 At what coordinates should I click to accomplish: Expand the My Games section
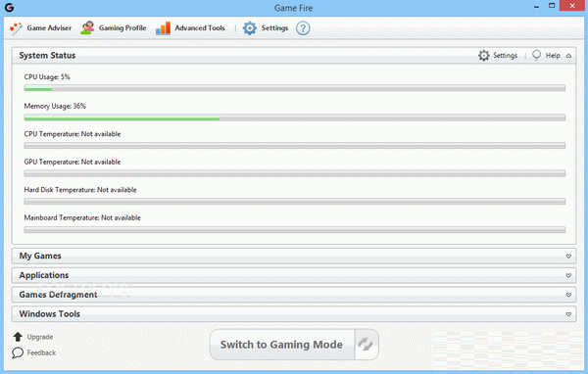pyautogui.click(x=568, y=256)
